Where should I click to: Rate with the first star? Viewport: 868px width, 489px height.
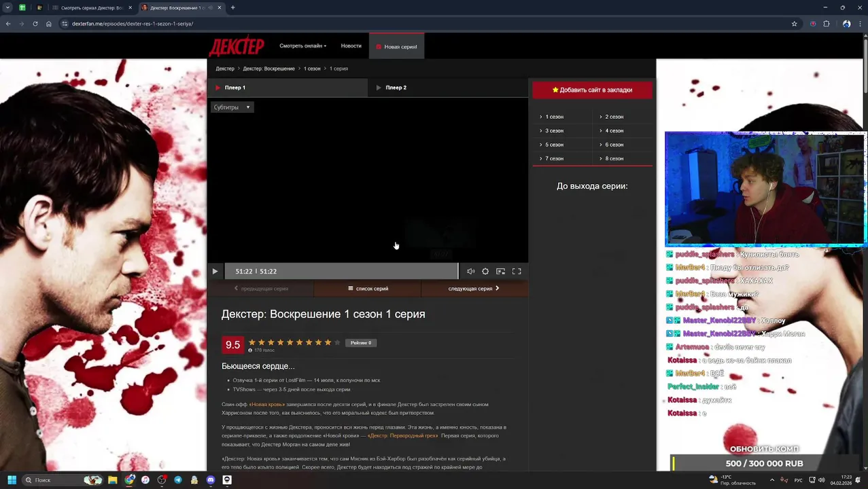click(x=252, y=342)
